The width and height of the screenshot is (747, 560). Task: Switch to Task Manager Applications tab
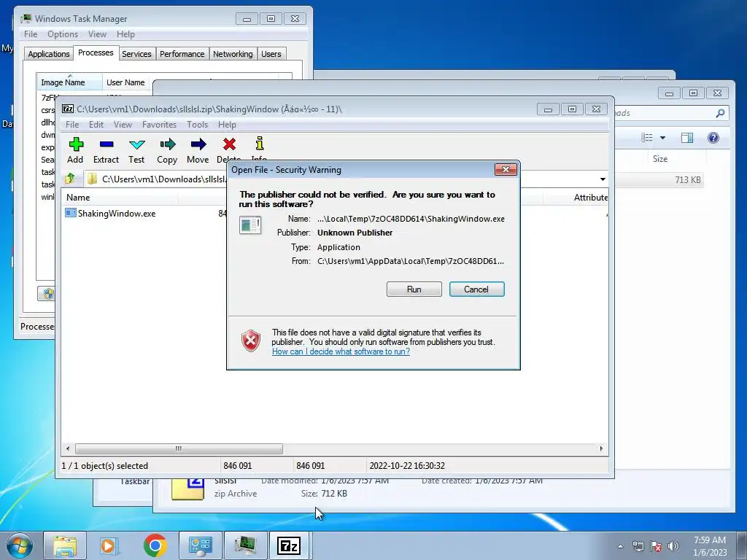click(x=49, y=54)
